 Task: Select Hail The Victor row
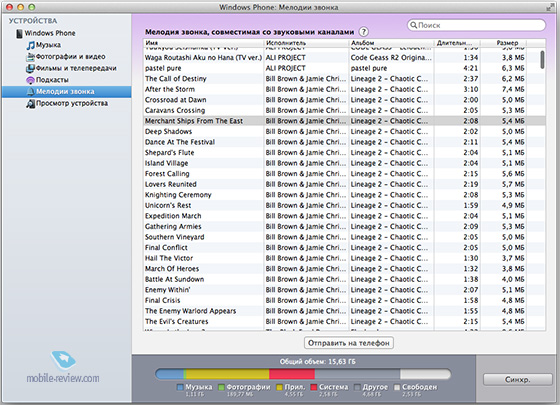click(344, 258)
